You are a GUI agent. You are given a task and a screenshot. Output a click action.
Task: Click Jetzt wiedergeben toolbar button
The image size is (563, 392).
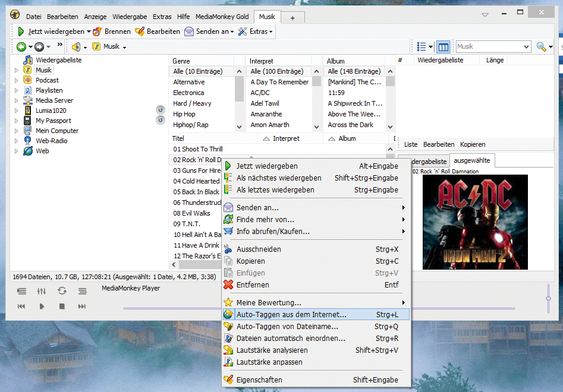click(51, 31)
